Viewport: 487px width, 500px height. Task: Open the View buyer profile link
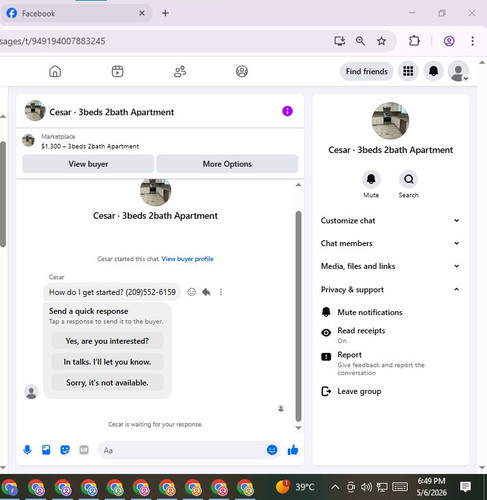click(187, 259)
